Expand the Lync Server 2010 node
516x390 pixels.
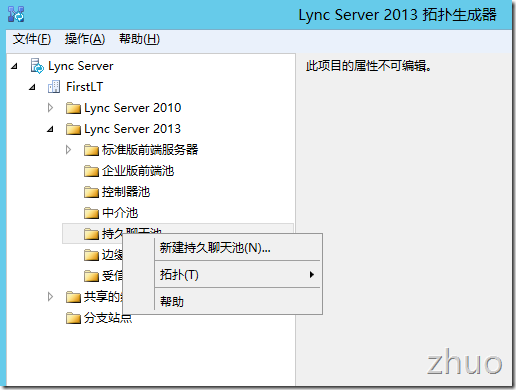point(50,108)
